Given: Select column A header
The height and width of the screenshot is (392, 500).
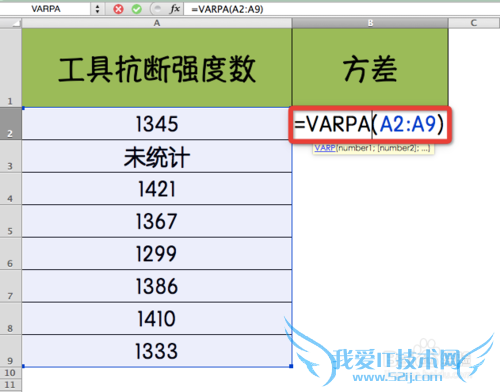Looking at the screenshot, I should pos(157,23).
